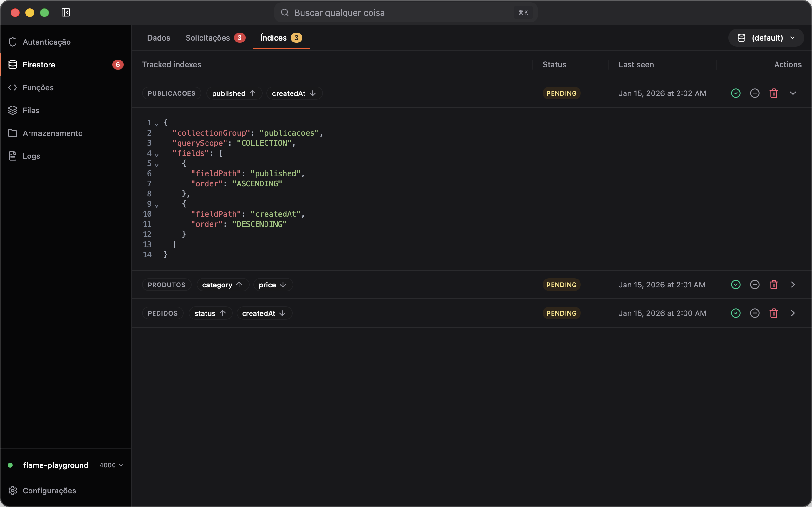Ignore the PRODUTOS index via minus circle
This screenshot has height=507, width=812.
pyautogui.click(x=755, y=285)
